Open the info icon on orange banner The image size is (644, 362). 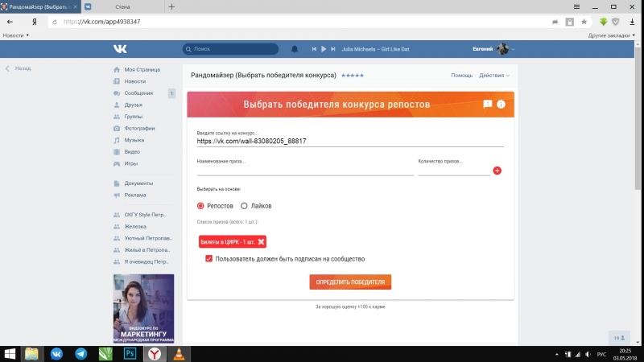click(x=501, y=105)
